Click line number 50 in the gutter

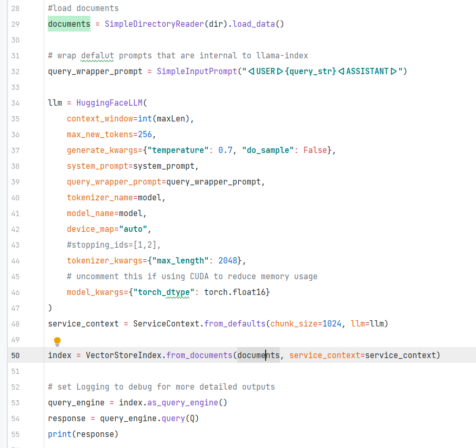click(x=15, y=355)
